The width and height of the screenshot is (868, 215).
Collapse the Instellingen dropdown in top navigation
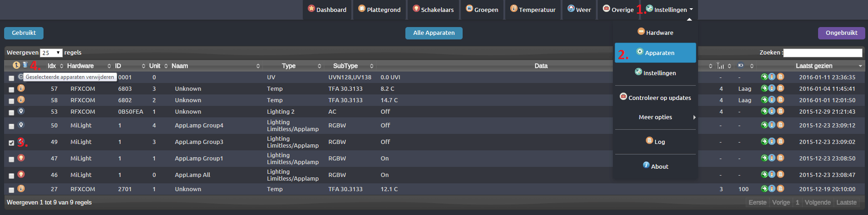tap(670, 10)
